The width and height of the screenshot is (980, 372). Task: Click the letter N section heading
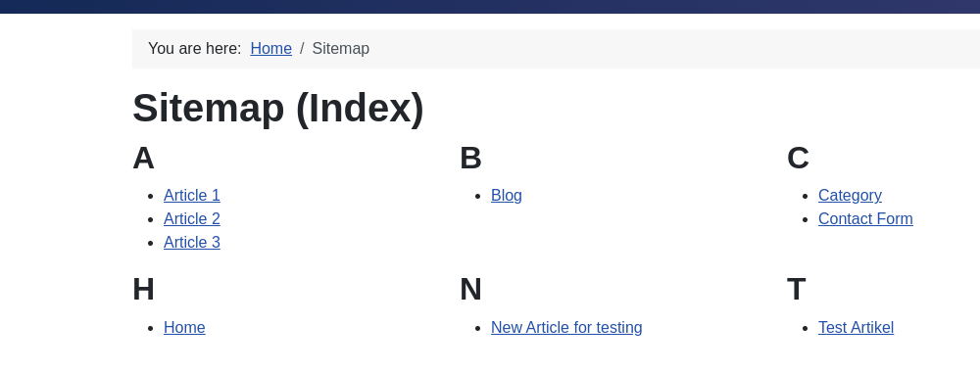470,290
